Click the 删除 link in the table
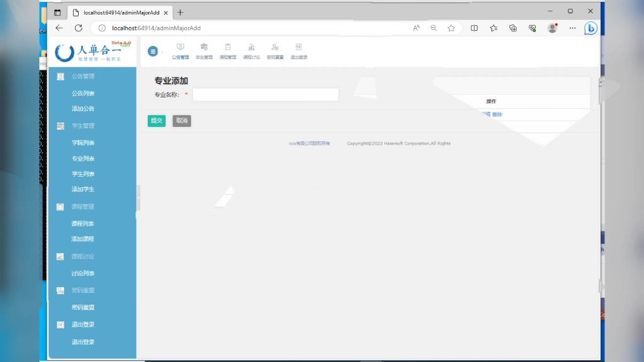The width and height of the screenshot is (644, 362). [497, 114]
